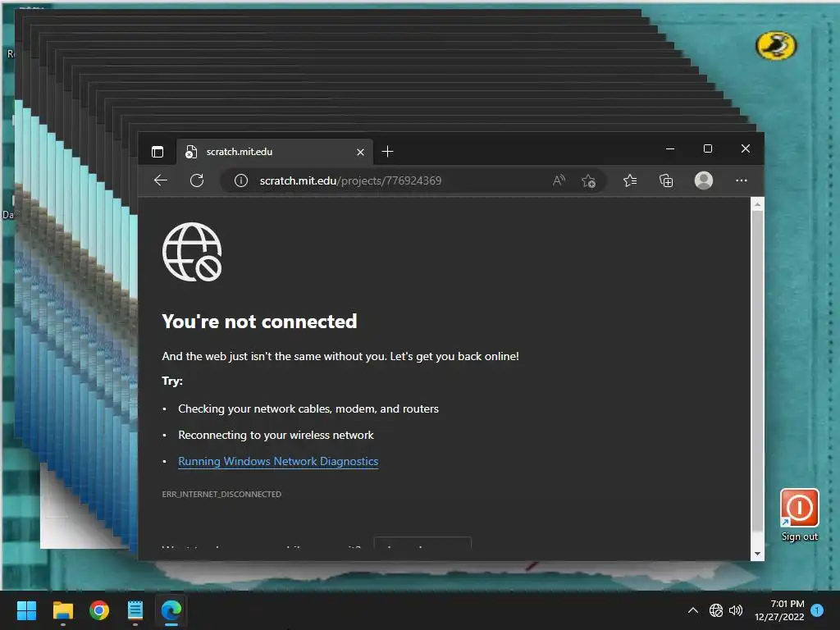Image resolution: width=840 pixels, height=630 pixels.
Task: Open the notification badge in the taskbar
Action: (817, 610)
